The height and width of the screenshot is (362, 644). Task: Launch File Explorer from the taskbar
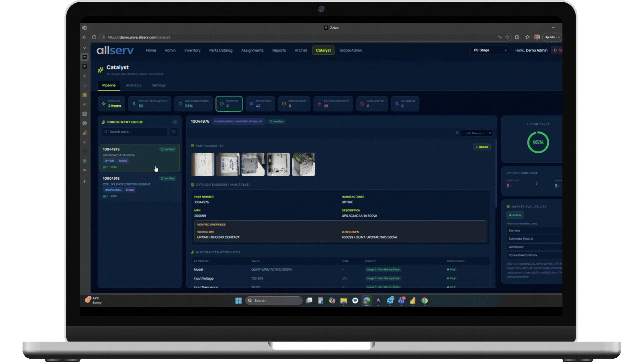point(343,301)
